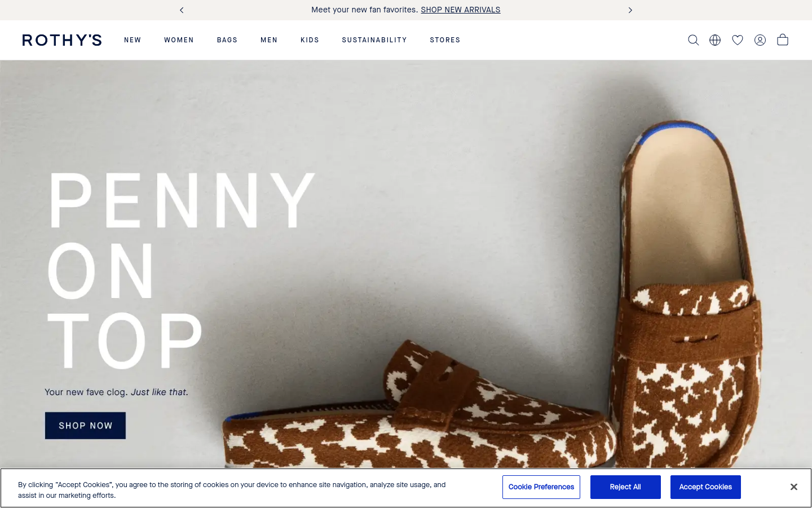Image resolution: width=812 pixels, height=508 pixels.
Task: Go to Rothy's homepage via logo
Action: (62, 40)
